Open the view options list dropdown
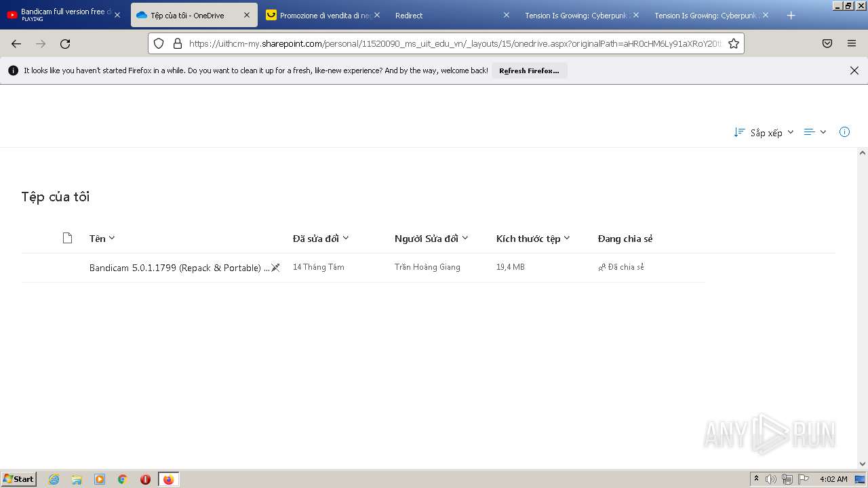Viewport: 868px width, 488px height. click(x=815, y=132)
